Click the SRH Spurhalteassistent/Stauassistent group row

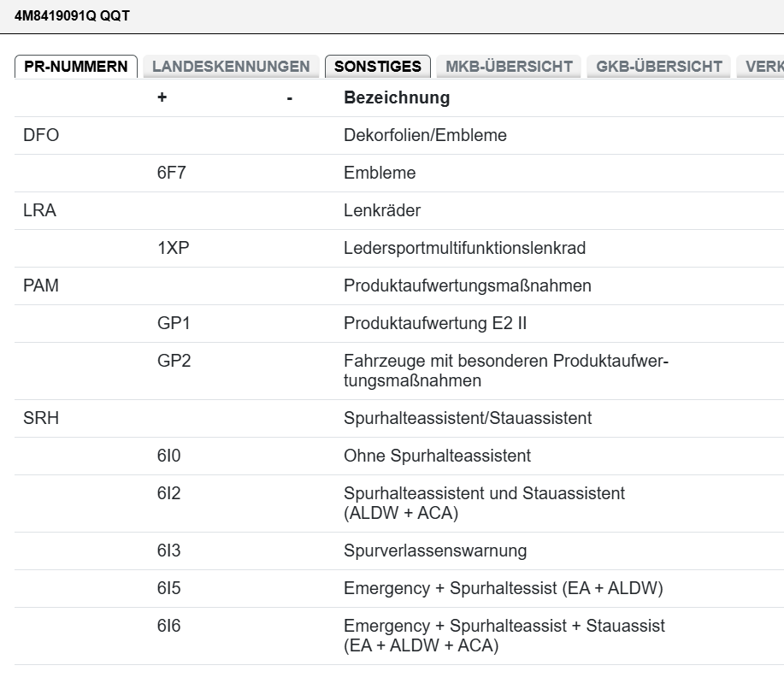[x=467, y=419]
